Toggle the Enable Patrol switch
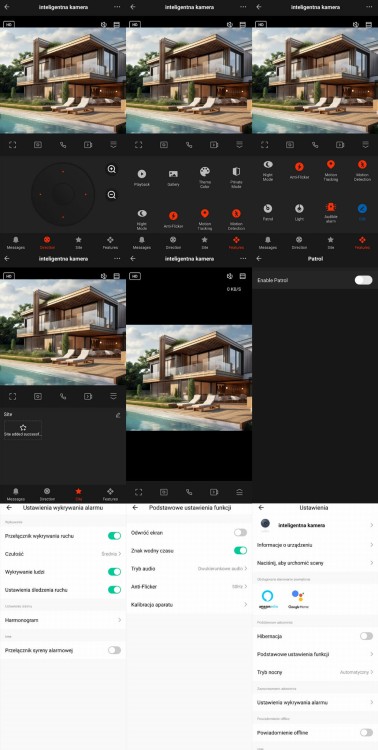 [x=363, y=280]
